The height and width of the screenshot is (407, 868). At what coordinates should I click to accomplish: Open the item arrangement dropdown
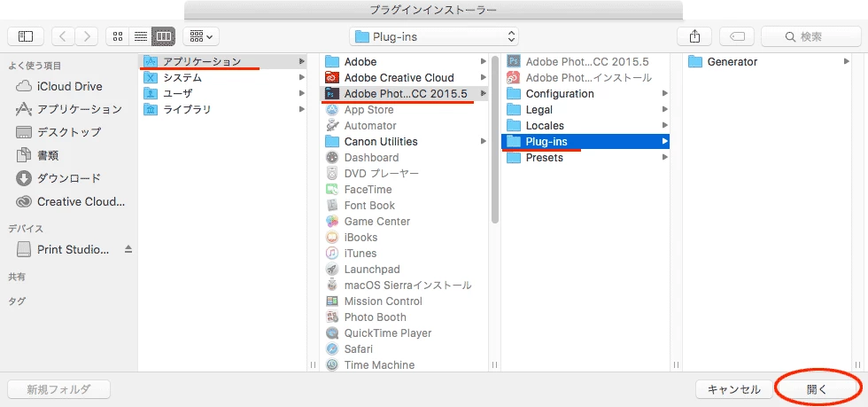coord(201,36)
